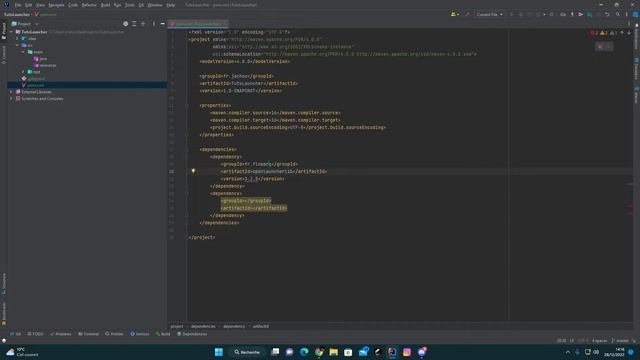640x360 pixels.
Task: Open the Services tool window
Action: [140, 334]
